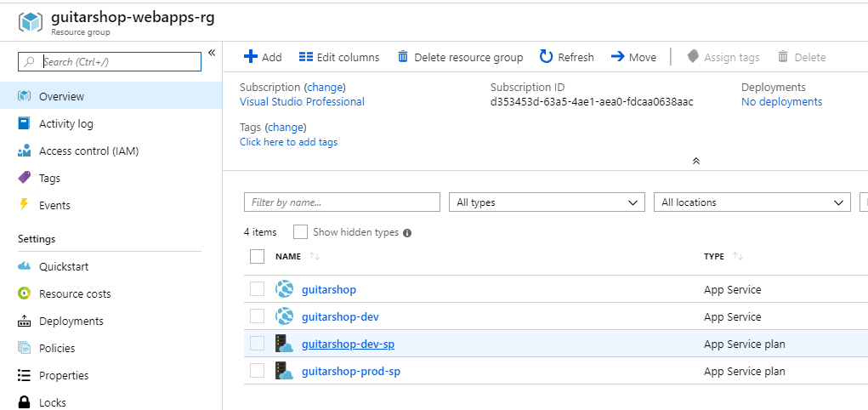
Task: Click the Events lightning bolt icon
Action: (x=24, y=205)
